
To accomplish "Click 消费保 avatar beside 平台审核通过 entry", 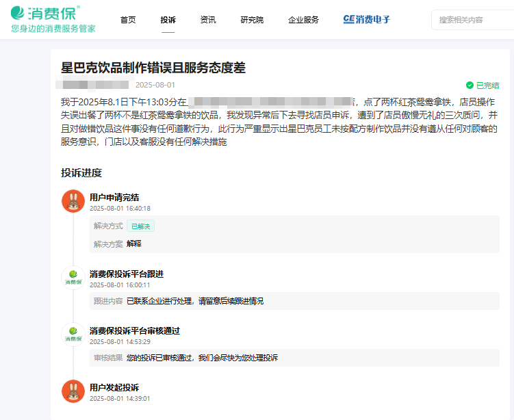I will 73,334.
